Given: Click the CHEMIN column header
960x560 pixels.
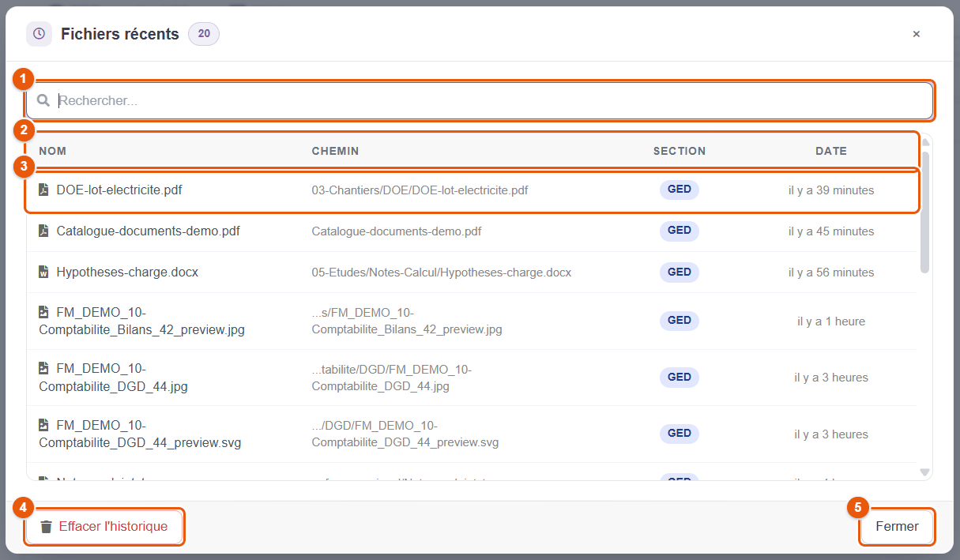Looking at the screenshot, I should [x=335, y=151].
